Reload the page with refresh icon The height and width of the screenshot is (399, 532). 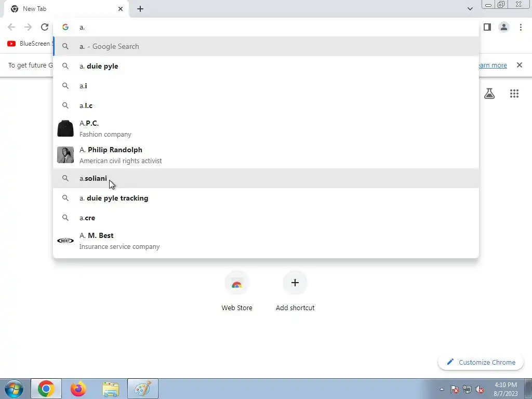[45, 27]
